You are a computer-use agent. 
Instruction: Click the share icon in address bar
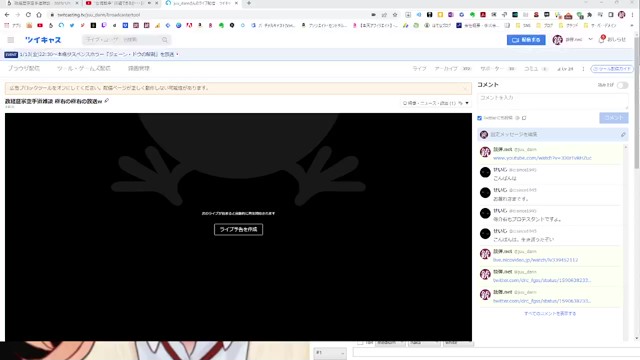(x=384, y=15)
